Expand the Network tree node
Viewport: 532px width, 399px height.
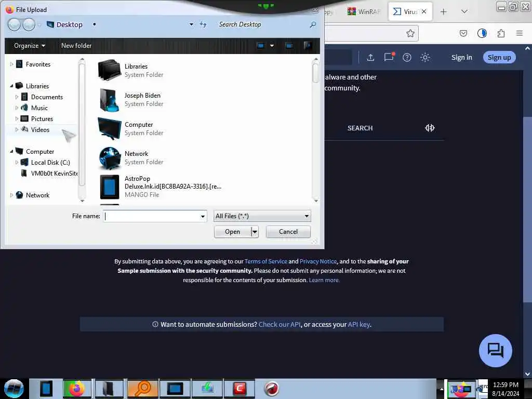[x=11, y=195]
